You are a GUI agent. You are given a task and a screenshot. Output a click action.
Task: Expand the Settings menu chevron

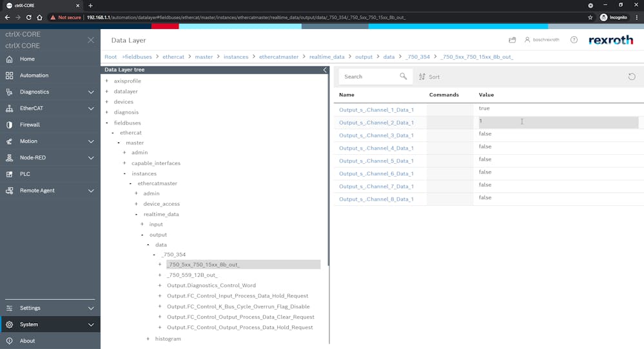[x=91, y=308]
